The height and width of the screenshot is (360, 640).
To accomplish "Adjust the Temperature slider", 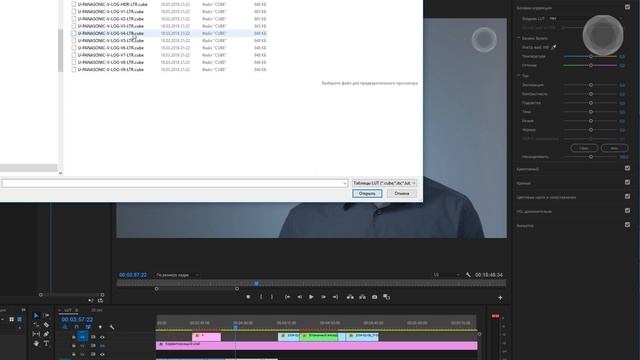I will 590,56.
